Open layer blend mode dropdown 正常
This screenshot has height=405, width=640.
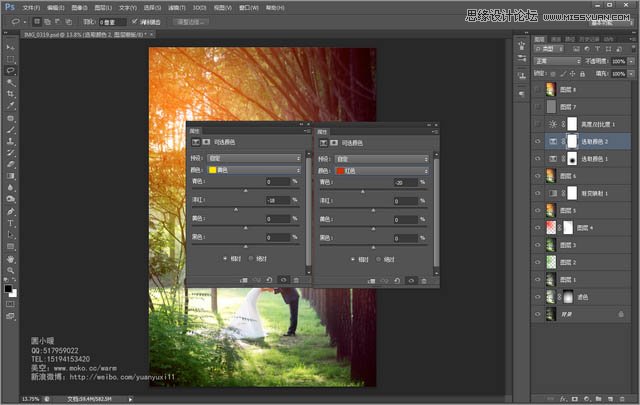(x=558, y=61)
